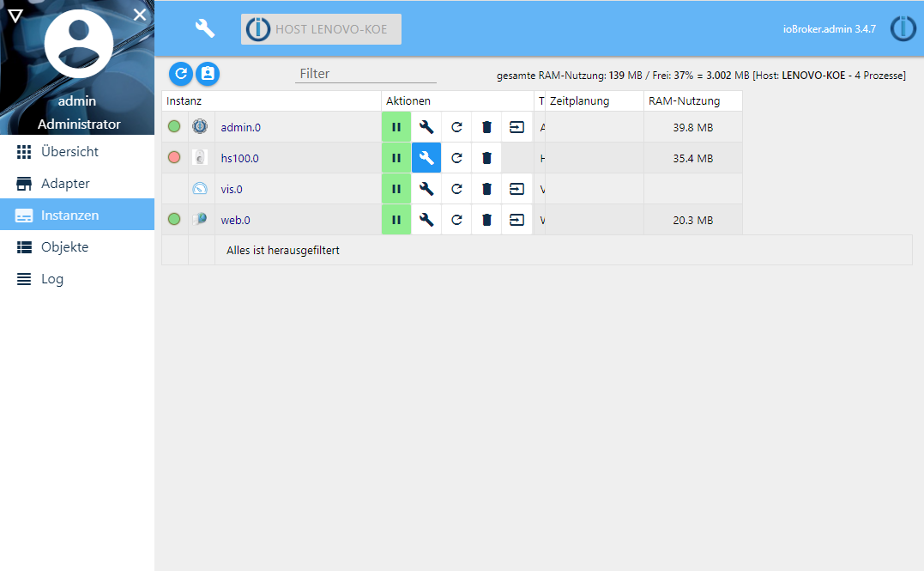This screenshot has height=571, width=924.
Task: Delete the admin.0 instance
Action: coord(486,127)
